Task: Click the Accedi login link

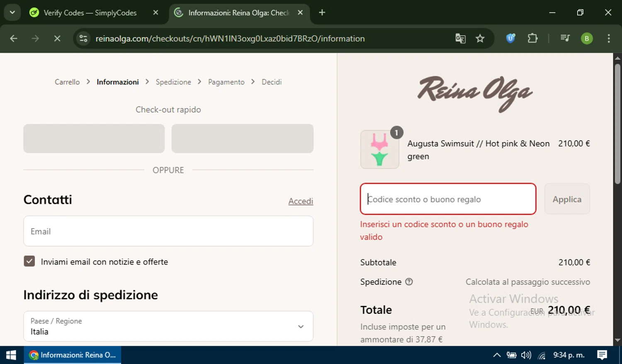Action: pyautogui.click(x=301, y=201)
